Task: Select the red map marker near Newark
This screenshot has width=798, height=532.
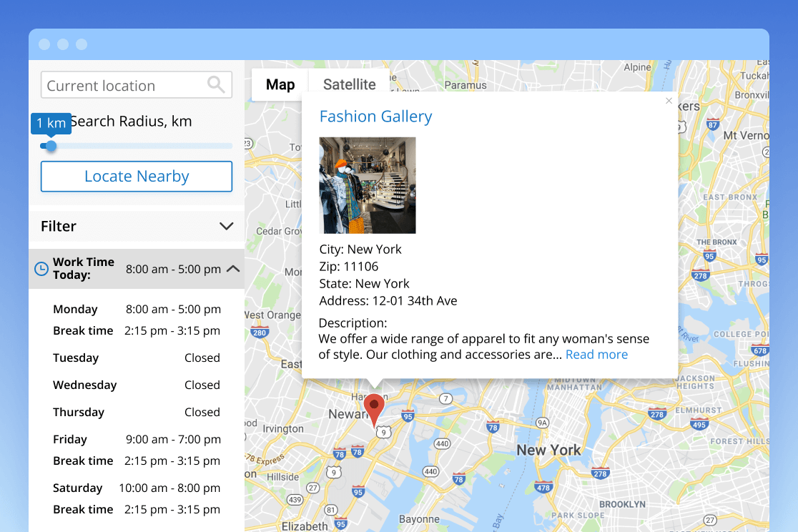Action: pos(375,408)
